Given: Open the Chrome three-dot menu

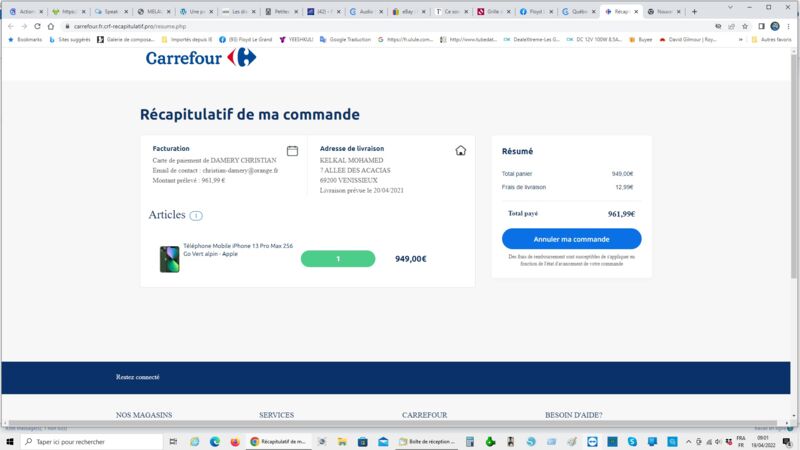Looking at the screenshot, I should point(789,26).
